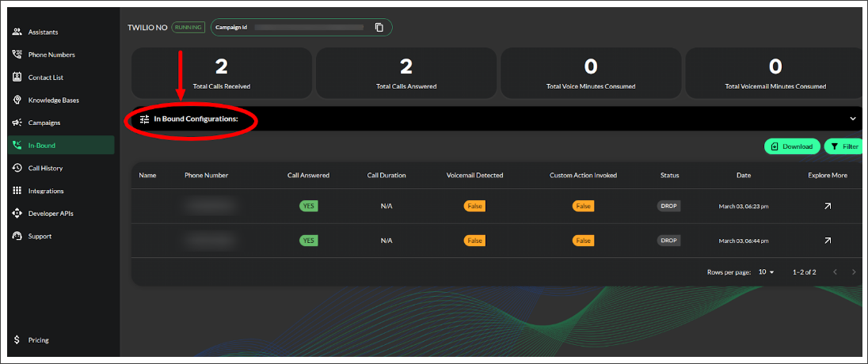
Task: Click the Integrations grid icon
Action: (17, 191)
